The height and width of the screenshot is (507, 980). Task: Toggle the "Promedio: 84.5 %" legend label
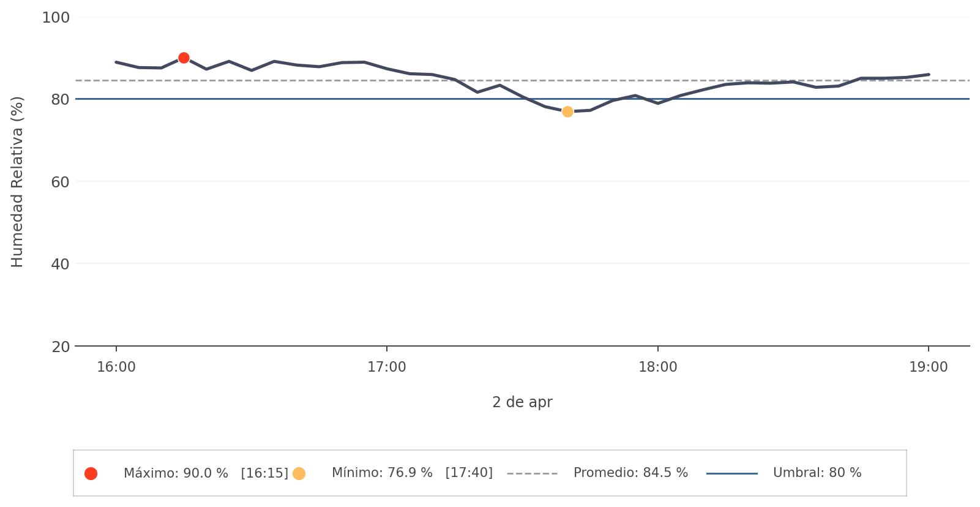630,473
